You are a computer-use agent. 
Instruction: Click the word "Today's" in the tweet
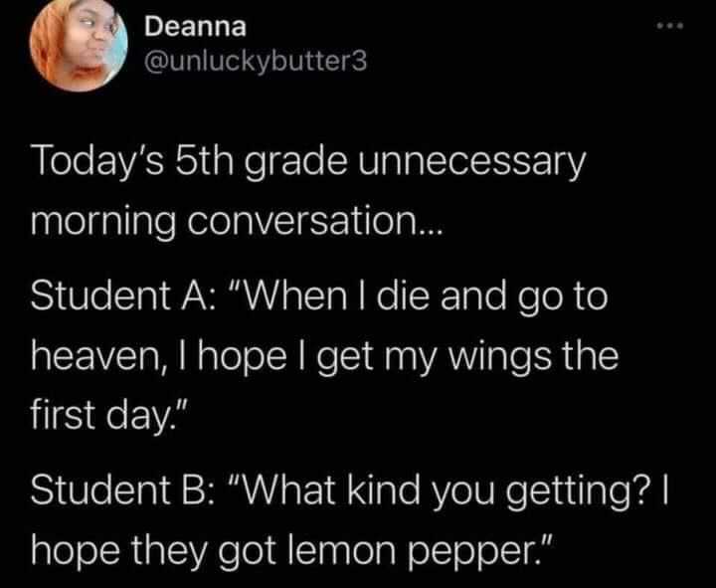click(97, 160)
